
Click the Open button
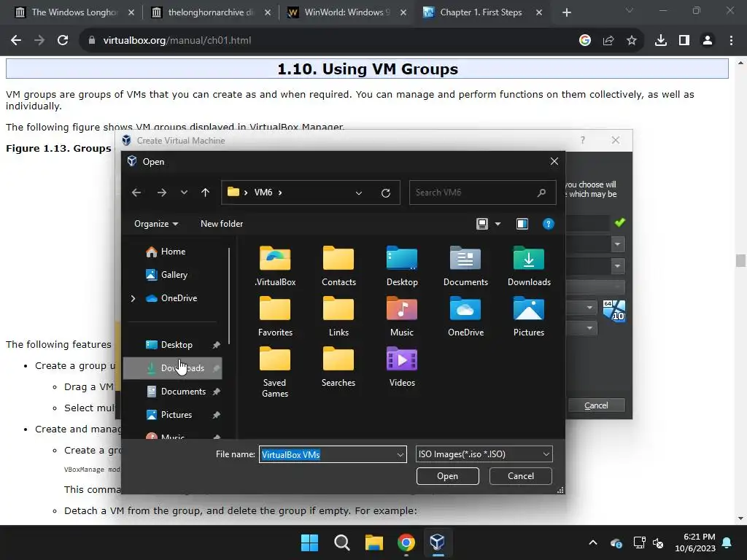coord(447,476)
